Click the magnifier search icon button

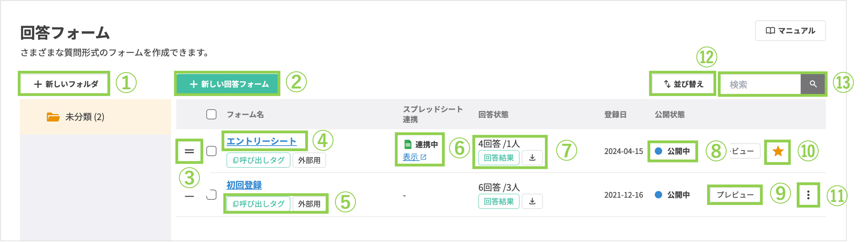click(x=813, y=84)
